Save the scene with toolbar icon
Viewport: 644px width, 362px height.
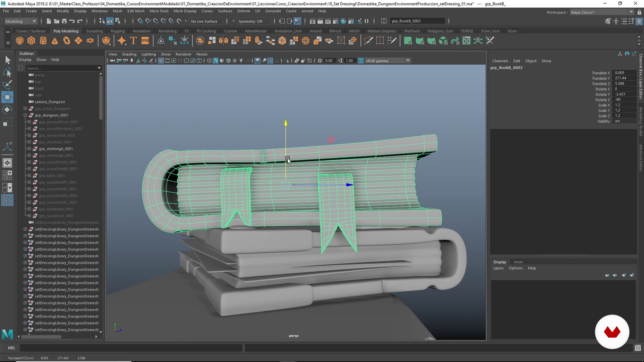click(x=64, y=21)
